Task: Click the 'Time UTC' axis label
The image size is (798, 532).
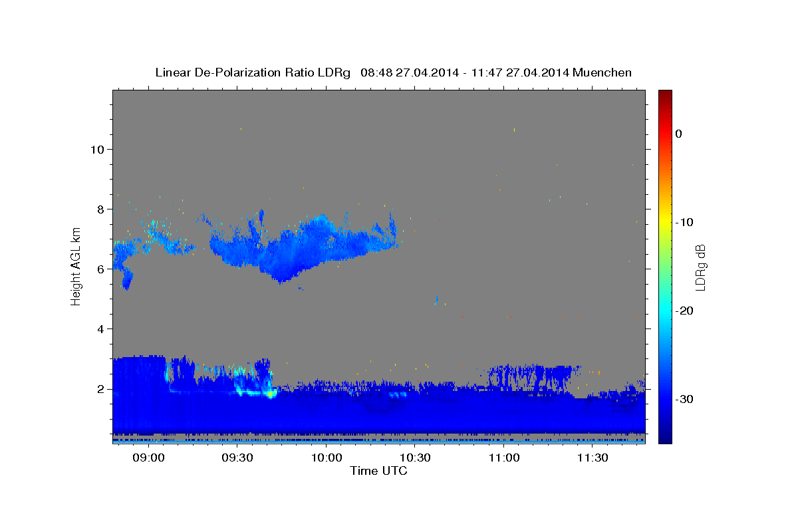Action: [378, 471]
